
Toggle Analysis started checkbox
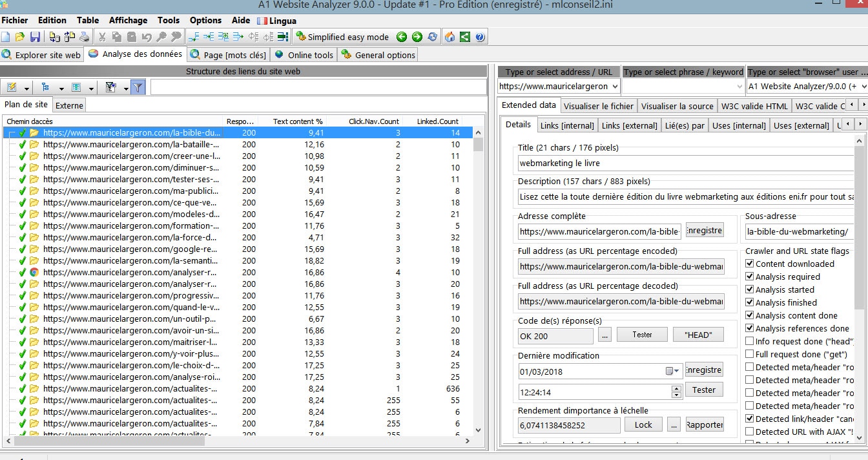click(749, 289)
